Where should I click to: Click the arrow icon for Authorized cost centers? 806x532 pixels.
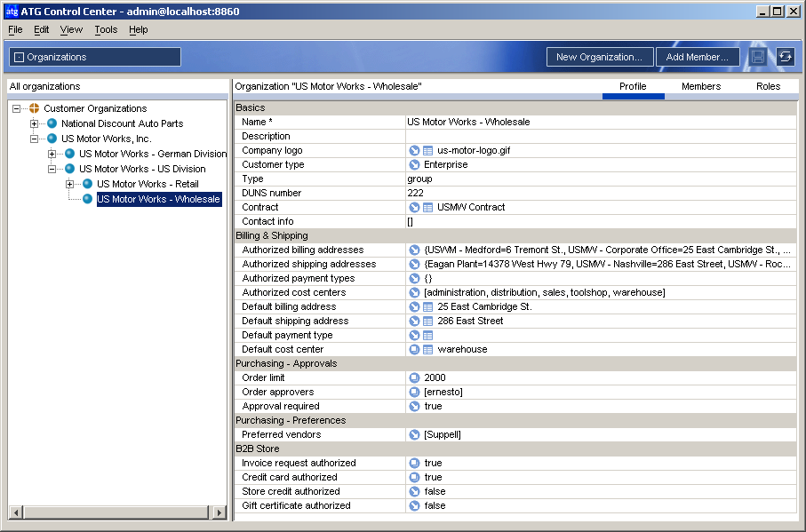pyautogui.click(x=414, y=293)
